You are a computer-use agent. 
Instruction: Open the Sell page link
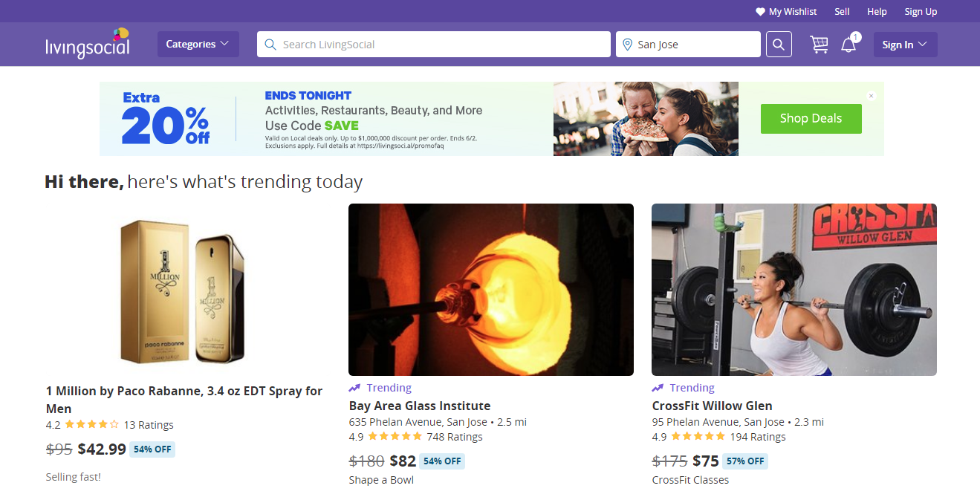842,12
